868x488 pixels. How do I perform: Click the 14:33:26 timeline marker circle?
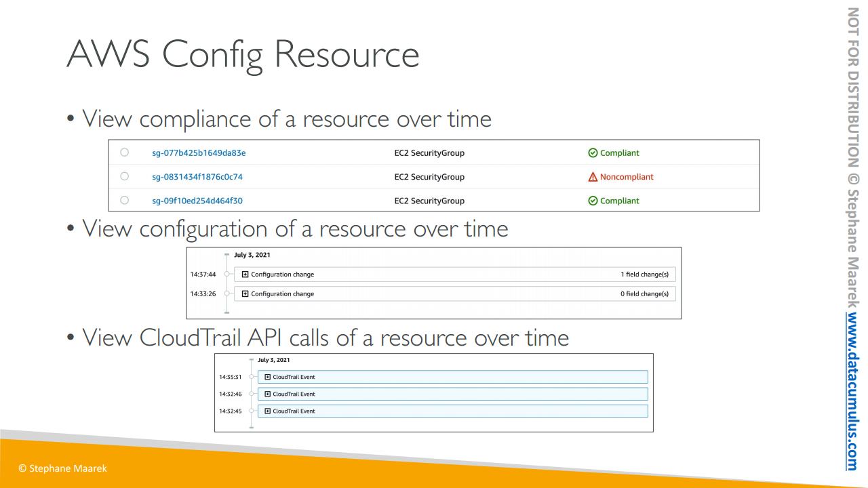(228, 293)
